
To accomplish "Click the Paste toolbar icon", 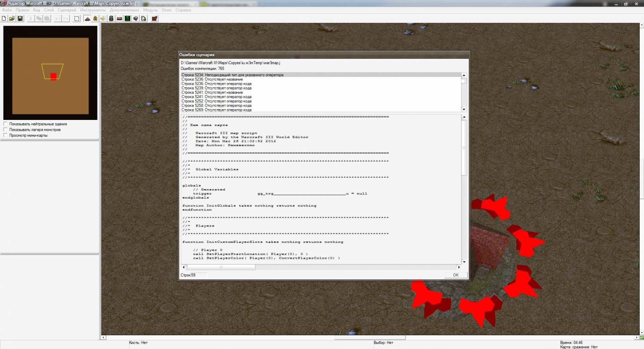I will coord(47,18).
